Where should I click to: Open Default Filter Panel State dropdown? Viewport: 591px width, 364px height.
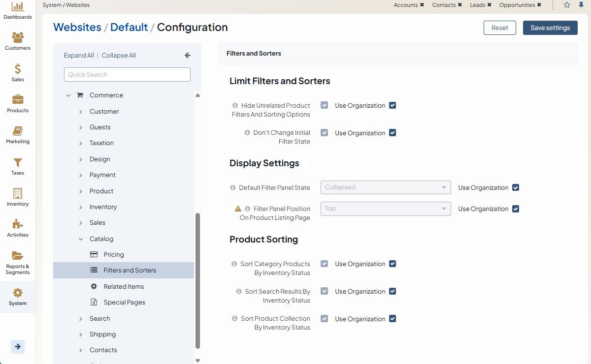tap(386, 187)
